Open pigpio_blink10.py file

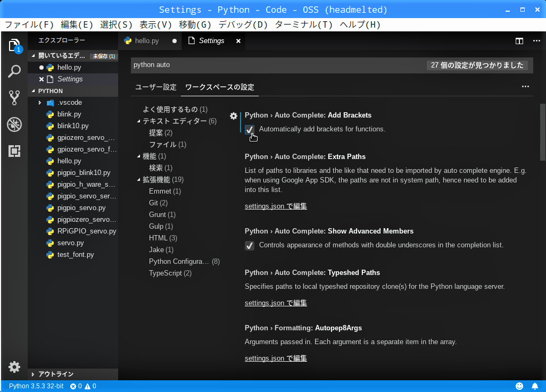84,173
